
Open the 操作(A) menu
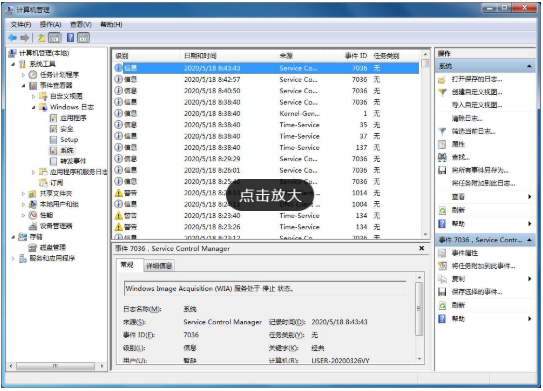click(x=51, y=25)
